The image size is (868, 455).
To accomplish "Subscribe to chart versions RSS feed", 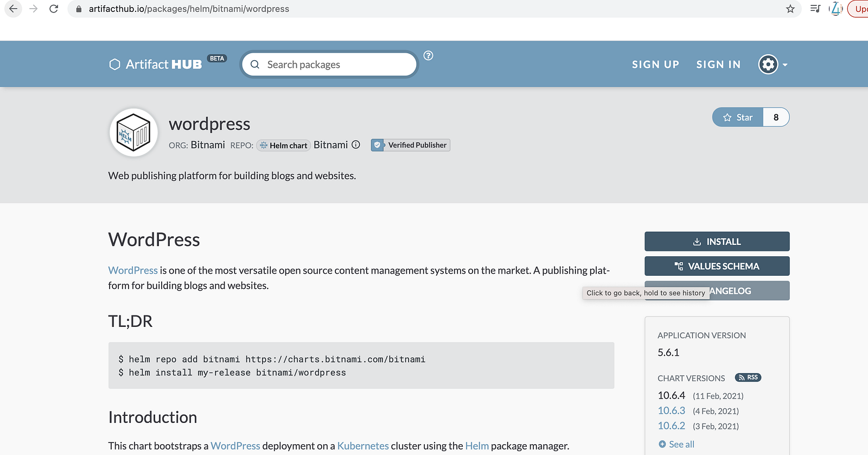I will coord(748,377).
